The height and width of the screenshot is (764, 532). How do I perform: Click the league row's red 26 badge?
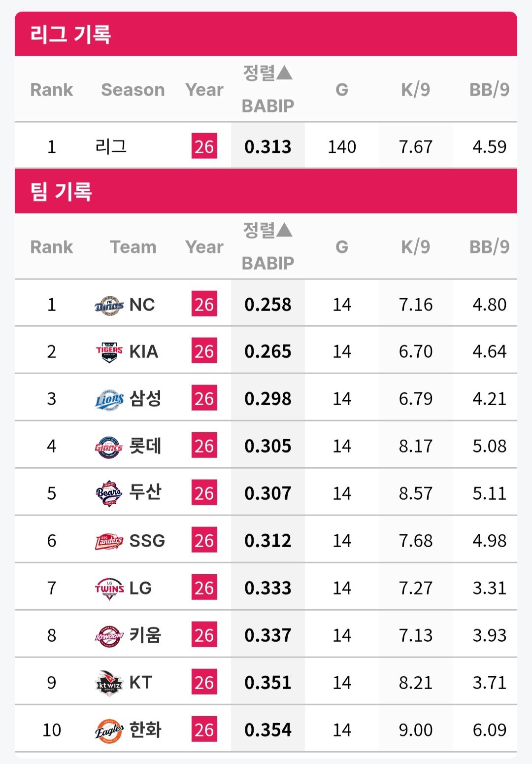(204, 146)
